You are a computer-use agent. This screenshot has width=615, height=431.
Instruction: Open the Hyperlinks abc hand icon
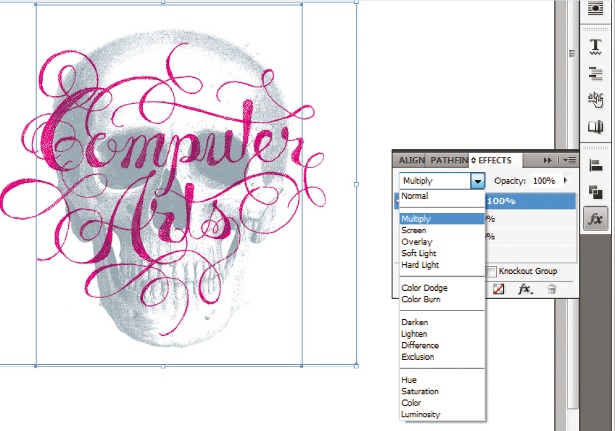click(595, 99)
